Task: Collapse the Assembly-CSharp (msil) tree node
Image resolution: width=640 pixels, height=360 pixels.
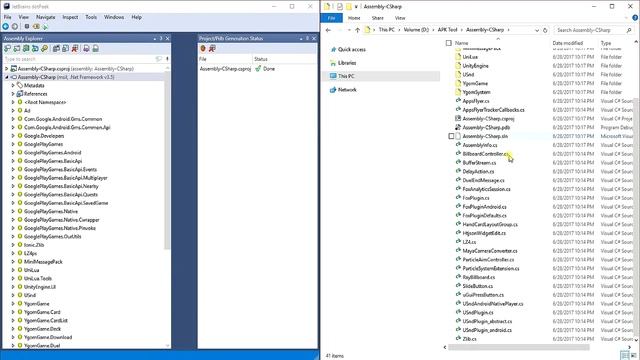Action: (x=7, y=77)
